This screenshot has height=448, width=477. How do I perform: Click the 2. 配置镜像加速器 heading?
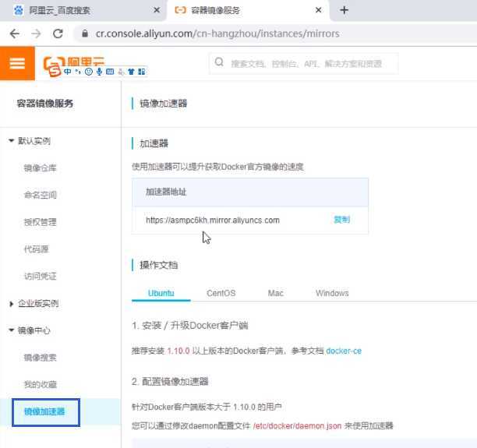pyautogui.click(x=170, y=382)
